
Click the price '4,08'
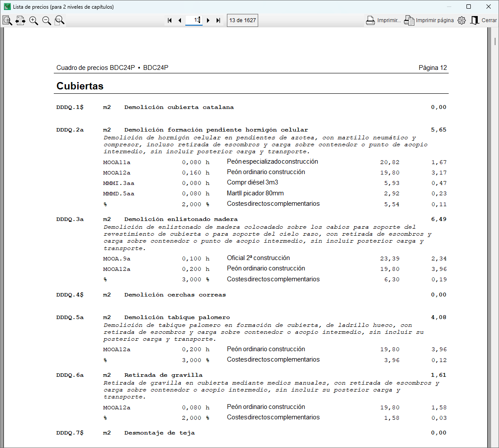click(x=439, y=317)
